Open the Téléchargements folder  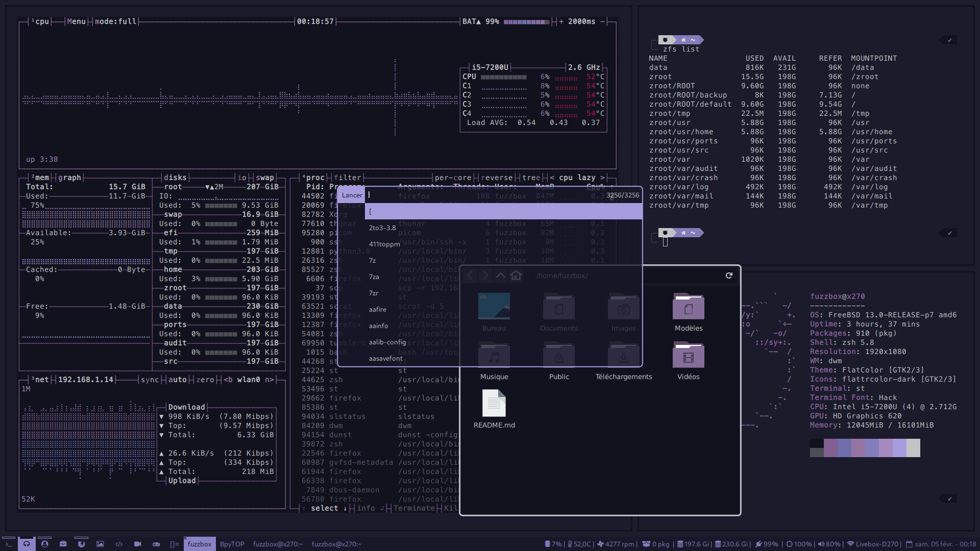[624, 361]
